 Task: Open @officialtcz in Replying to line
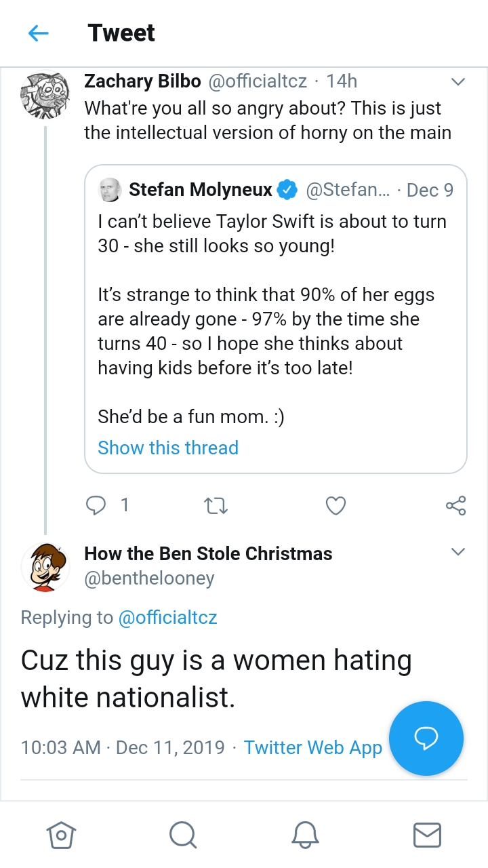(x=167, y=618)
